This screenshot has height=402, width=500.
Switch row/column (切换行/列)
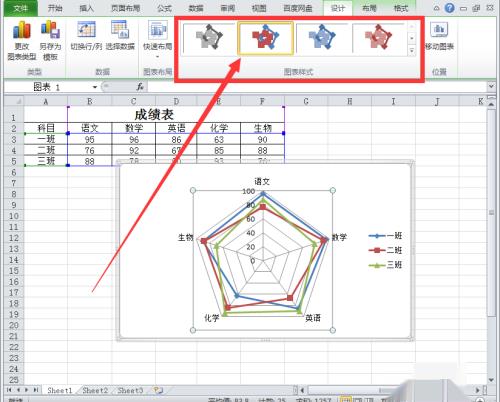86,35
